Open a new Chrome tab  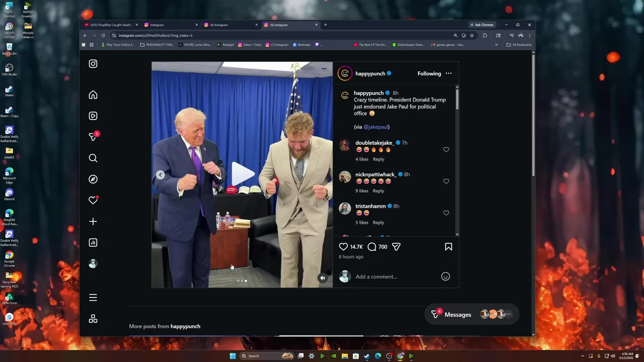click(x=325, y=25)
